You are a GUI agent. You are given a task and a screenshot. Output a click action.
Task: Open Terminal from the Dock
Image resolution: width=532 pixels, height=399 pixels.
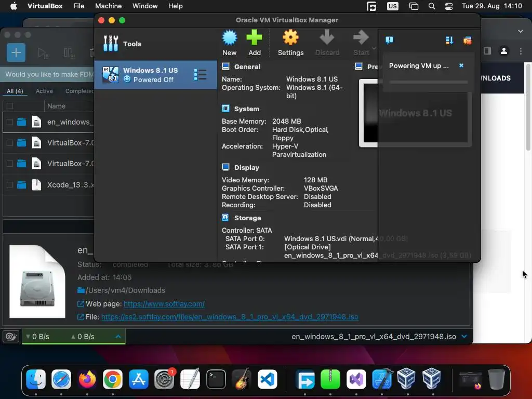tap(216, 379)
